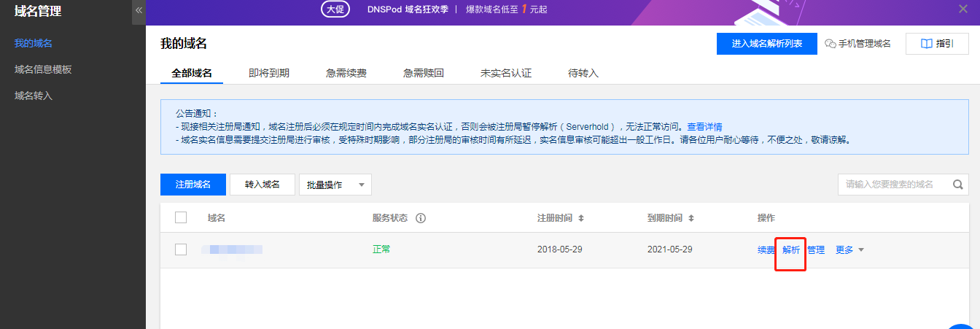Image resolution: width=980 pixels, height=329 pixels.
Task: Click the 正常 status in the domain row
Action: [381, 249]
